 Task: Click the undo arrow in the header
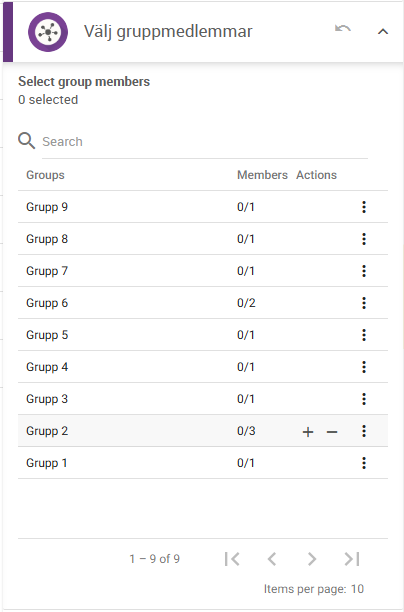(x=343, y=29)
